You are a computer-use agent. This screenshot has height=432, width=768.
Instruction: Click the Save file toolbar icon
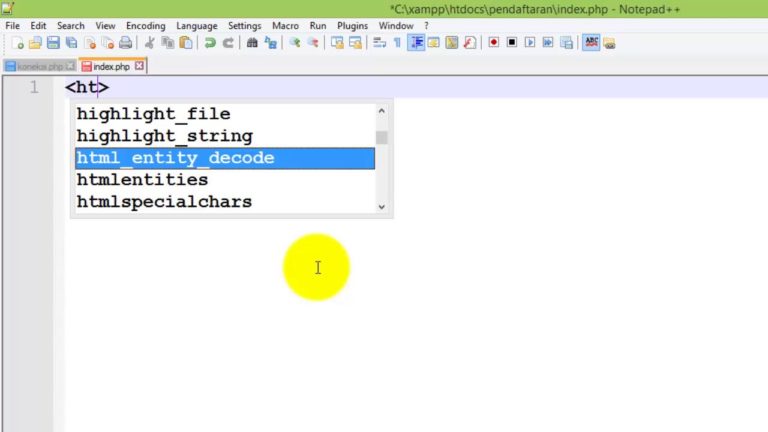[x=54, y=43]
